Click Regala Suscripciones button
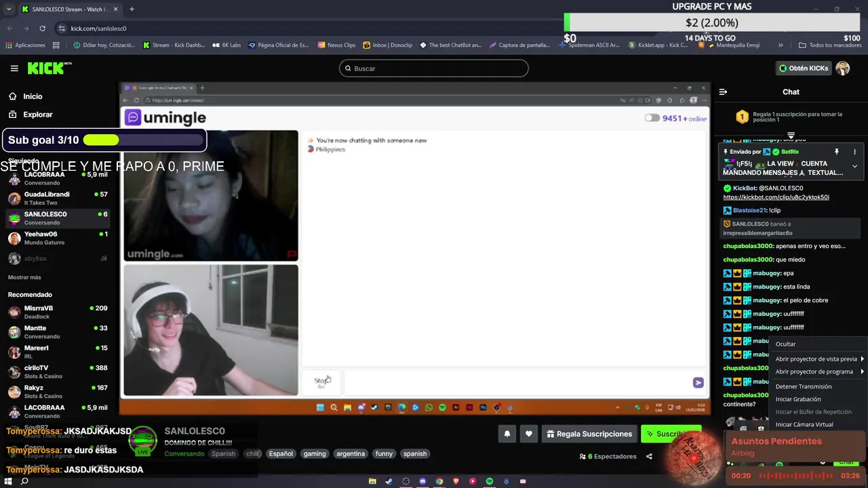The width and height of the screenshot is (868, 488). pyautogui.click(x=589, y=434)
